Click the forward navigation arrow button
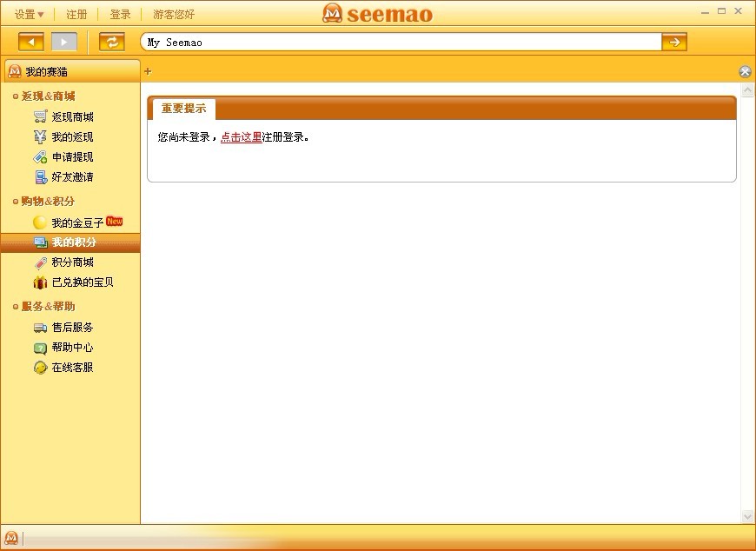Screen dimensions: 756x551 point(64,42)
